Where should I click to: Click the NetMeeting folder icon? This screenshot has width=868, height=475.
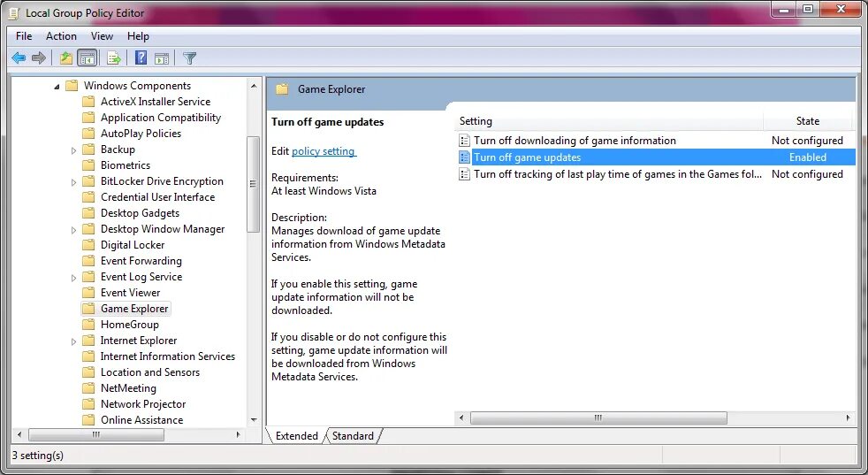88,388
